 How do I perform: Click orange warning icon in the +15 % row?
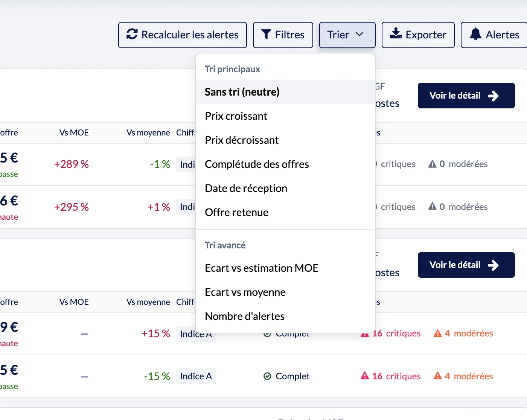[437, 333]
